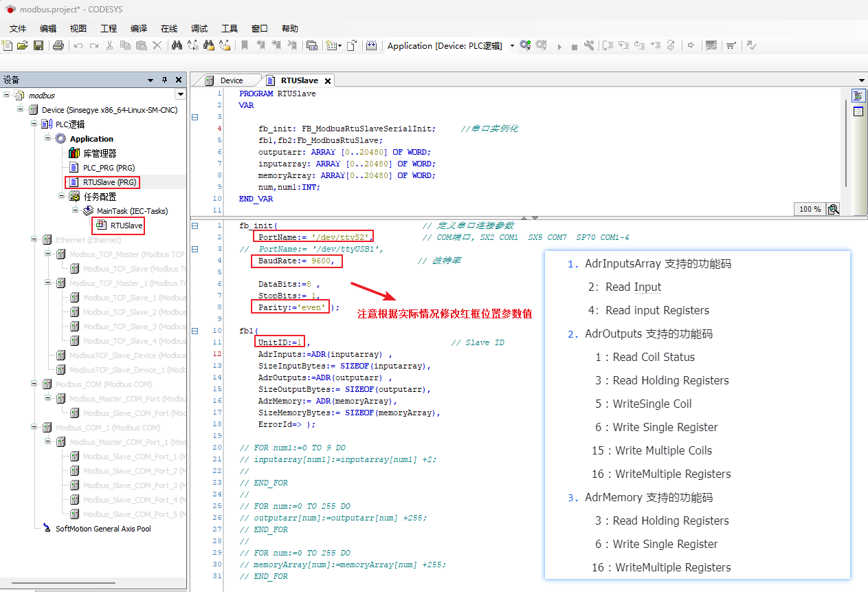
Task: Open a project with the folder icon
Action: click(x=23, y=45)
